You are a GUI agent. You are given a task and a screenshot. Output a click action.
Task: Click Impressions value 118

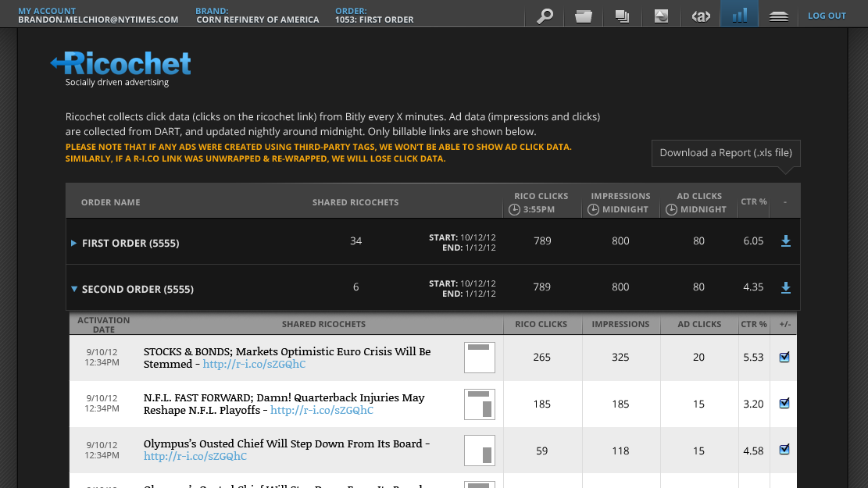(x=620, y=451)
